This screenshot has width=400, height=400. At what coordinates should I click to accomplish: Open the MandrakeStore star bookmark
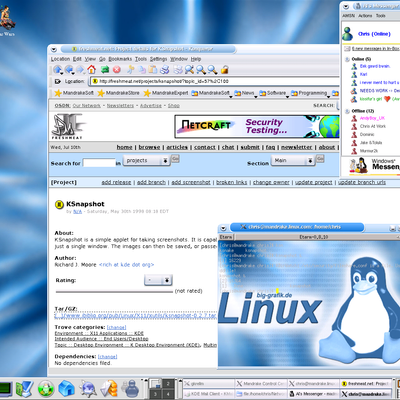point(118,93)
